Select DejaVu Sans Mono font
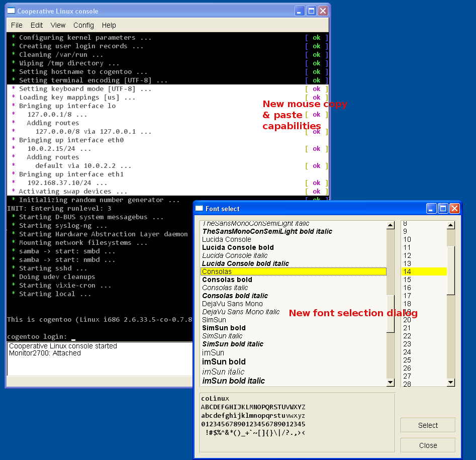Screen dimensions: 476x460 click(232, 304)
